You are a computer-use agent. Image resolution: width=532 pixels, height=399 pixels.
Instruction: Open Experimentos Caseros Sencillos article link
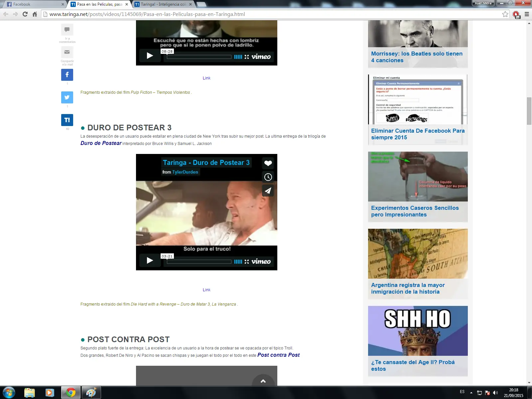(415, 211)
